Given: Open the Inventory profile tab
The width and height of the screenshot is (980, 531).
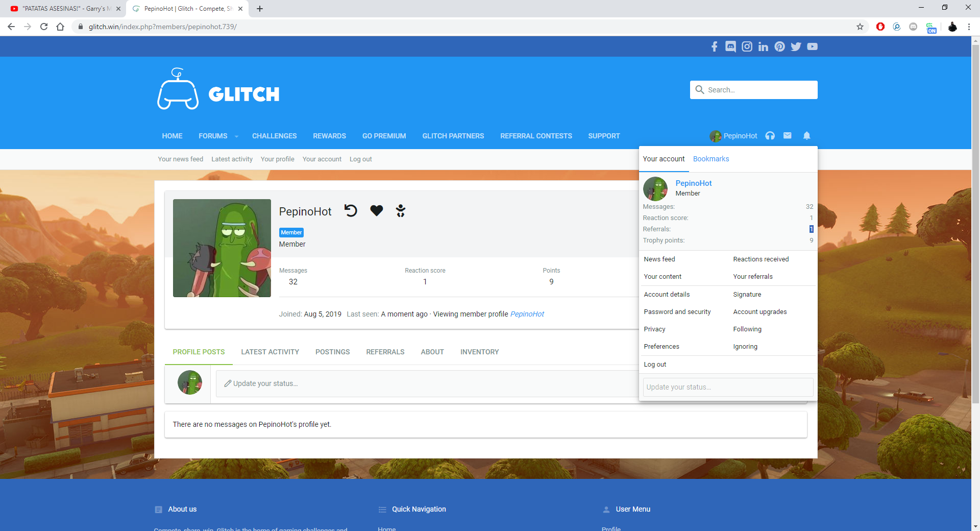Looking at the screenshot, I should click(479, 352).
